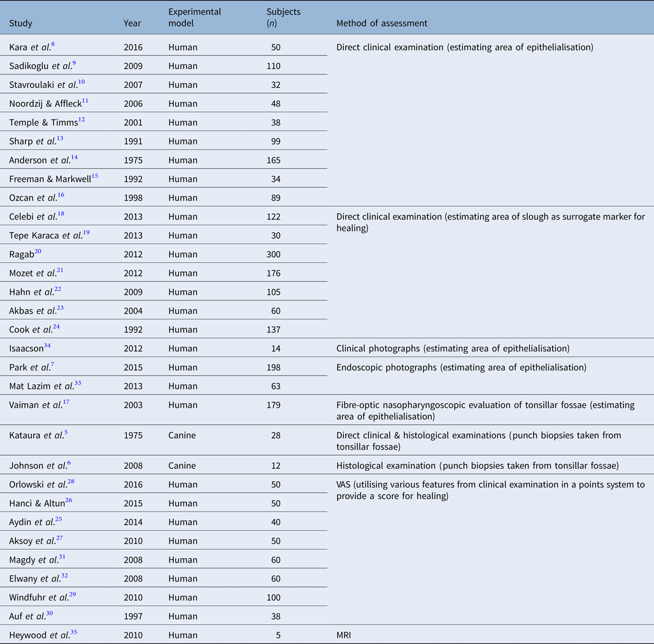Click the Study column header
This screenshot has height=644, width=654.
coord(18,22)
